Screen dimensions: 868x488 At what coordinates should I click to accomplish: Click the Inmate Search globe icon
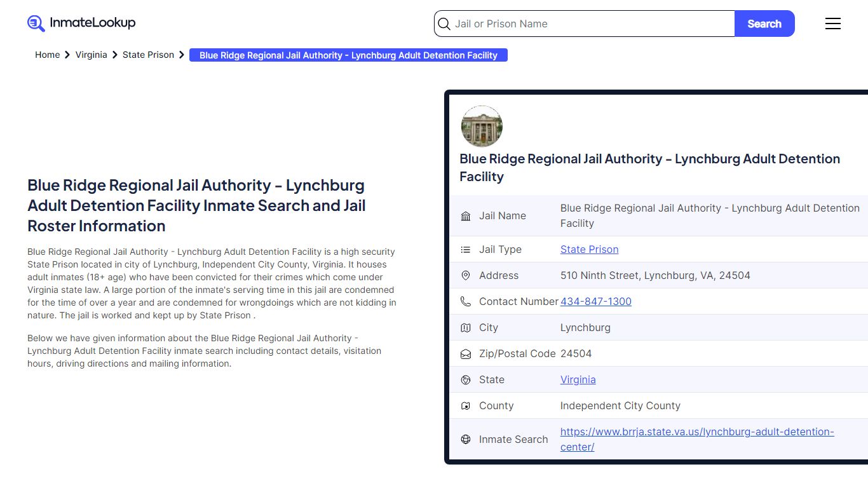pyautogui.click(x=466, y=440)
